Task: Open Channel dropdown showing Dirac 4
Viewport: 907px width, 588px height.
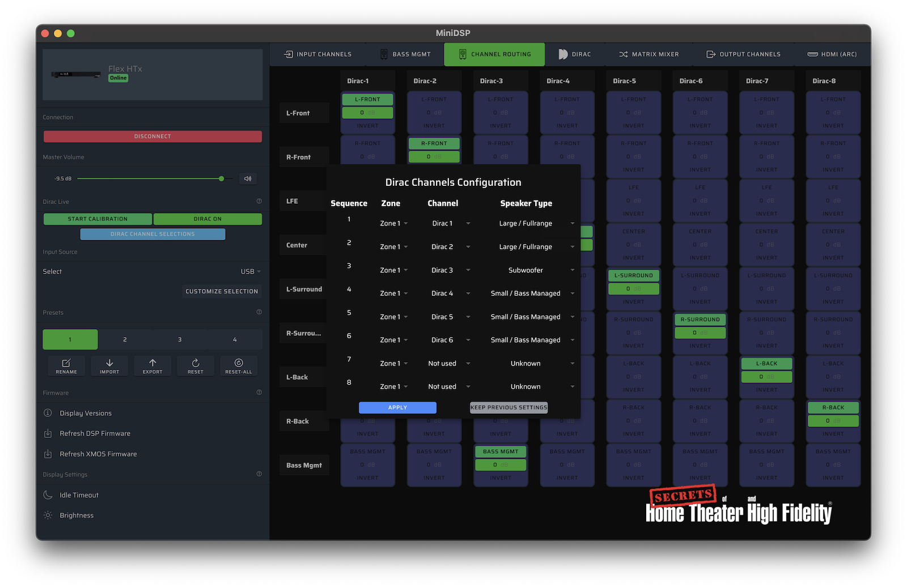Action: point(451,293)
